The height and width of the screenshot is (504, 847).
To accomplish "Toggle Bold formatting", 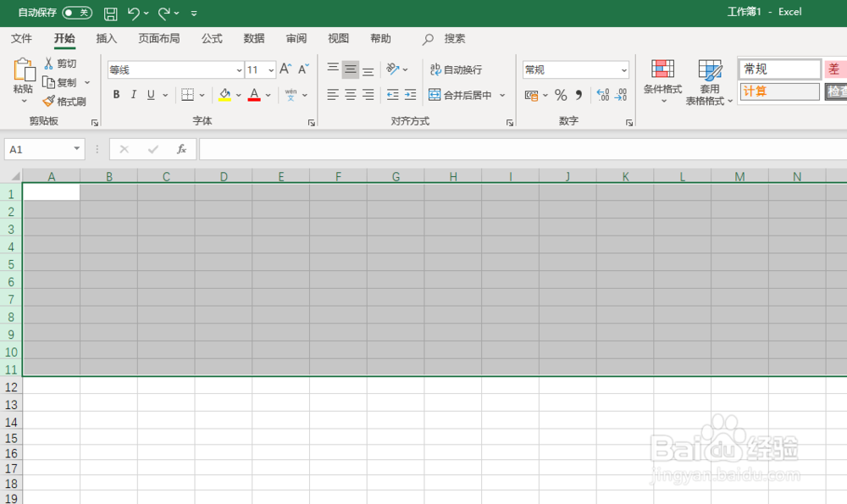I will click(116, 95).
